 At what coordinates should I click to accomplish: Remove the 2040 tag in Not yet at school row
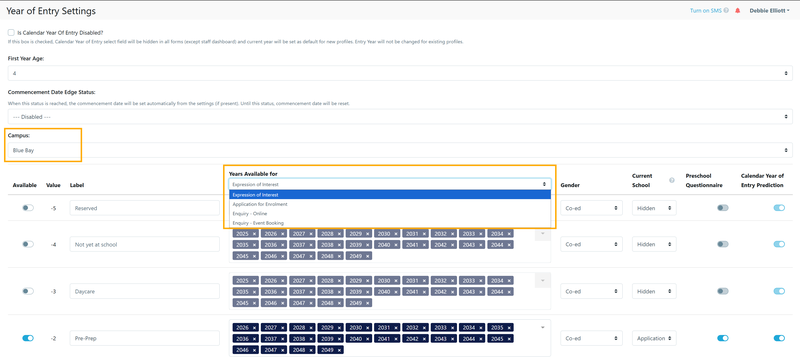[395, 245]
